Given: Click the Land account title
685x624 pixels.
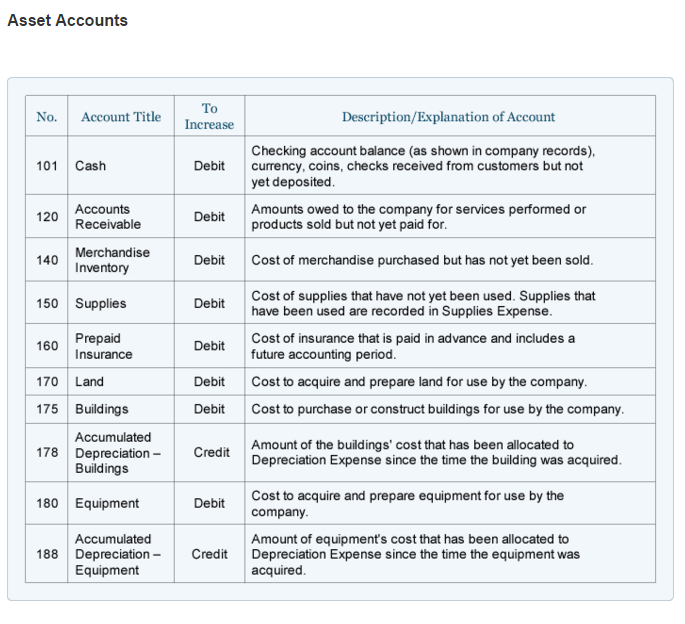Looking at the screenshot, I should (89, 382).
